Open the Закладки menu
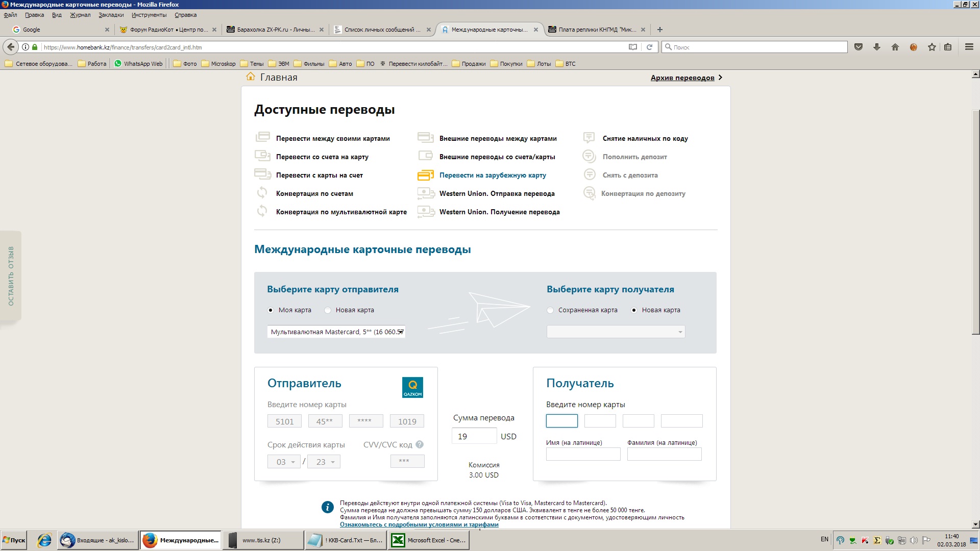Image resolution: width=980 pixels, height=551 pixels. click(111, 15)
